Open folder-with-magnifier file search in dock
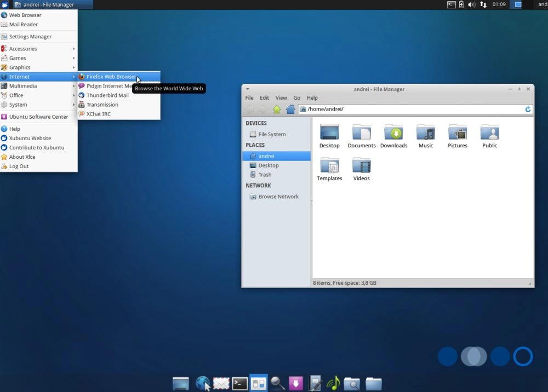 352,384
